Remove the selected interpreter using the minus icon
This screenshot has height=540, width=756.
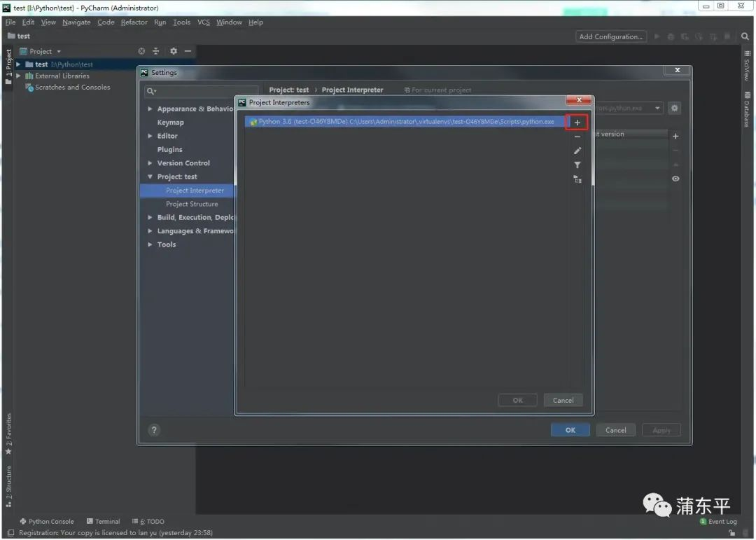click(x=577, y=136)
